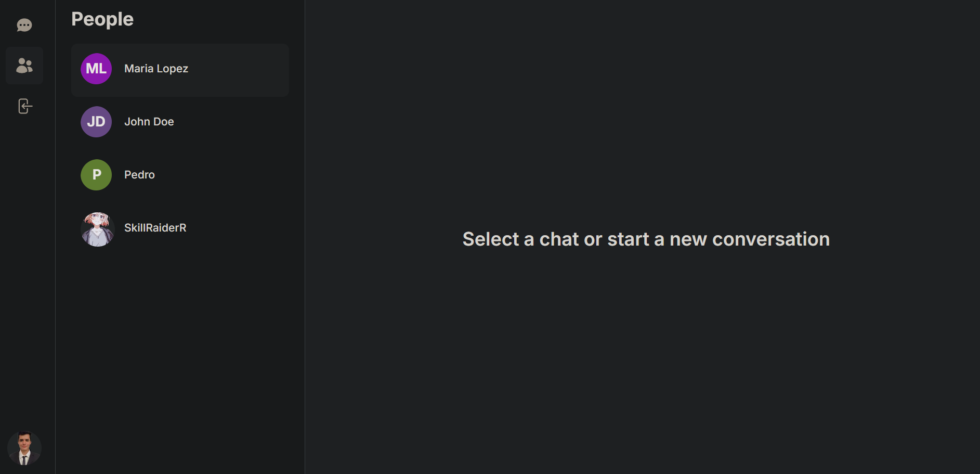Open the chats speech bubble icon
This screenshot has width=980, height=474.
point(24,25)
